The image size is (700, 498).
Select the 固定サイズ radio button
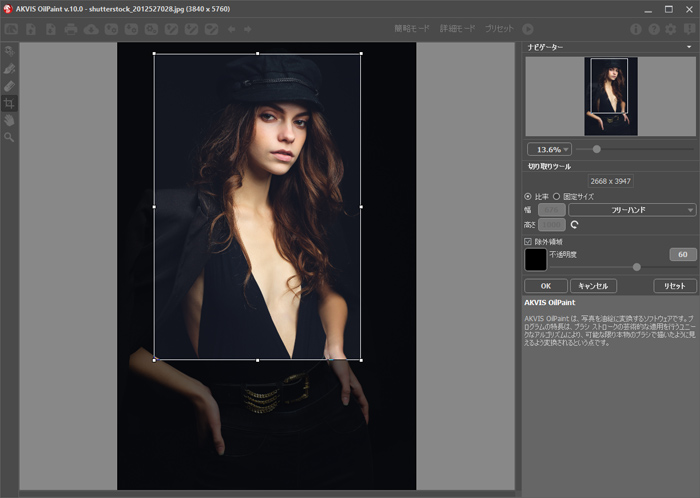pos(557,196)
